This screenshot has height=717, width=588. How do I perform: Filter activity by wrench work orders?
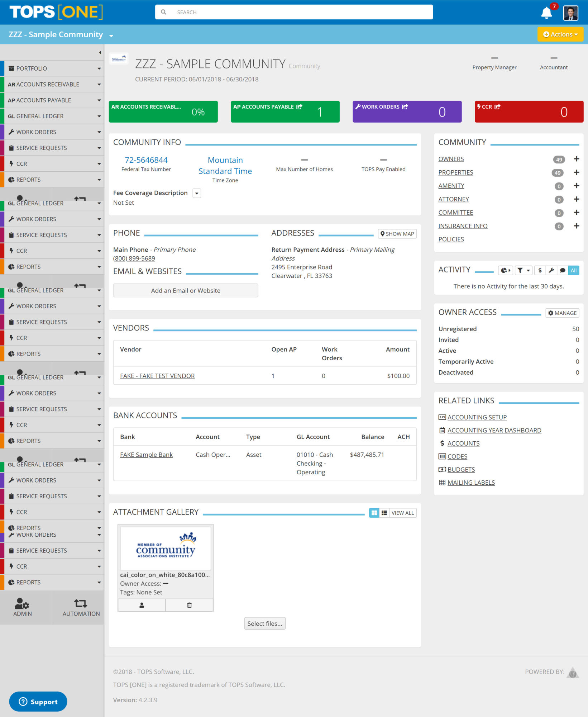(x=551, y=270)
